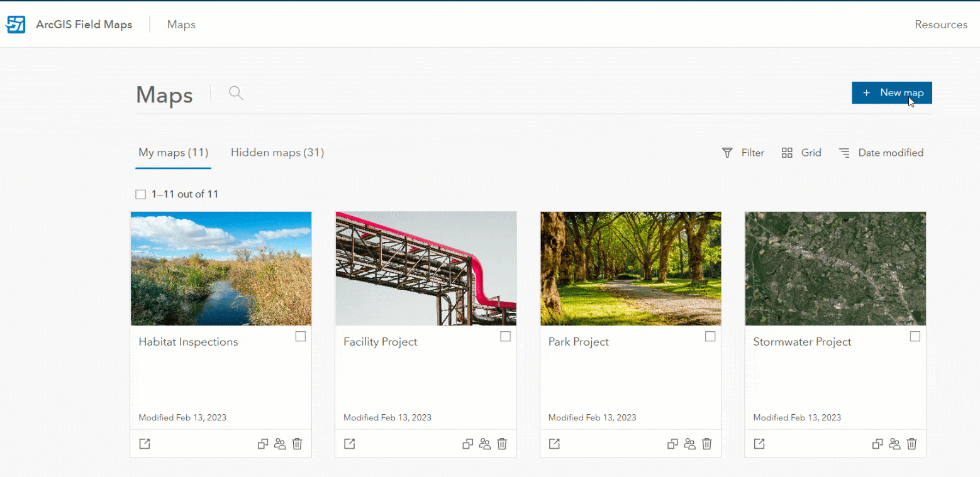Open the Date modified sort options
980x477 pixels.
point(881,152)
